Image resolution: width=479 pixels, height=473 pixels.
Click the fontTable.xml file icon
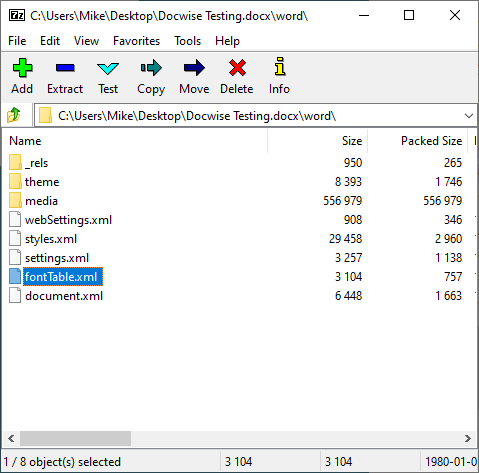pos(15,276)
